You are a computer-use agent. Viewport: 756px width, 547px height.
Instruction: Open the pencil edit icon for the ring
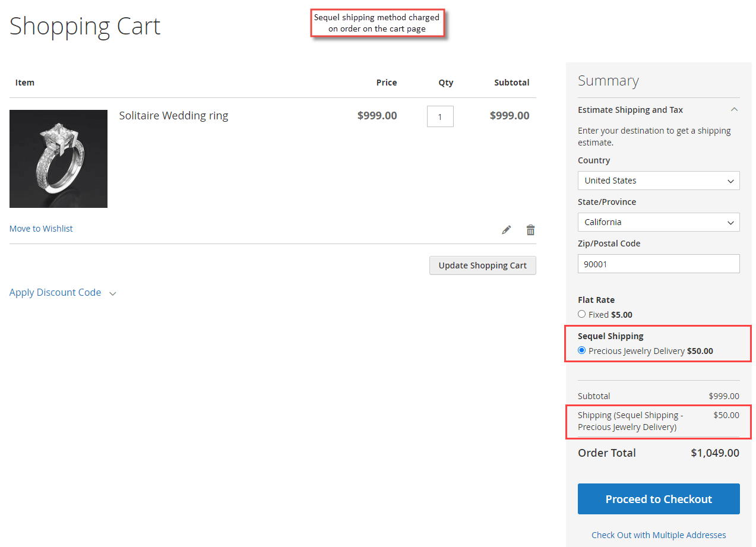pyautogui.click(x=506, y=229)
